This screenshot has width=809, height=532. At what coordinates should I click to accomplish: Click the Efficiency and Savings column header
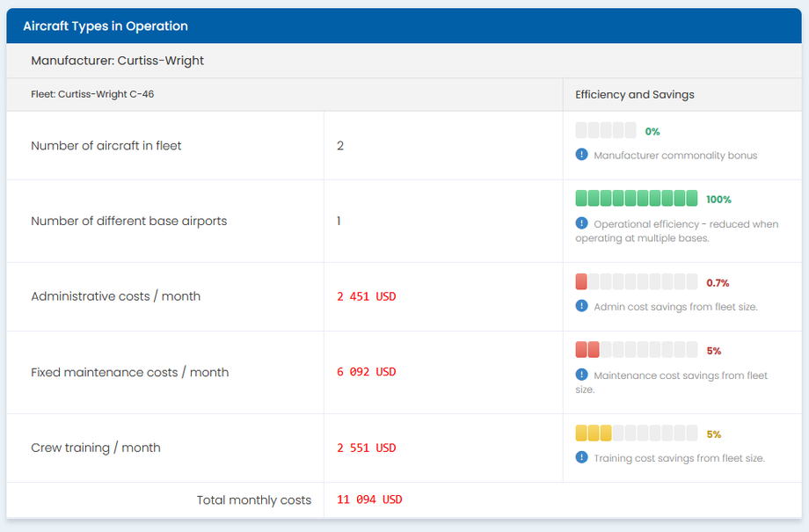tap(635, 94)
